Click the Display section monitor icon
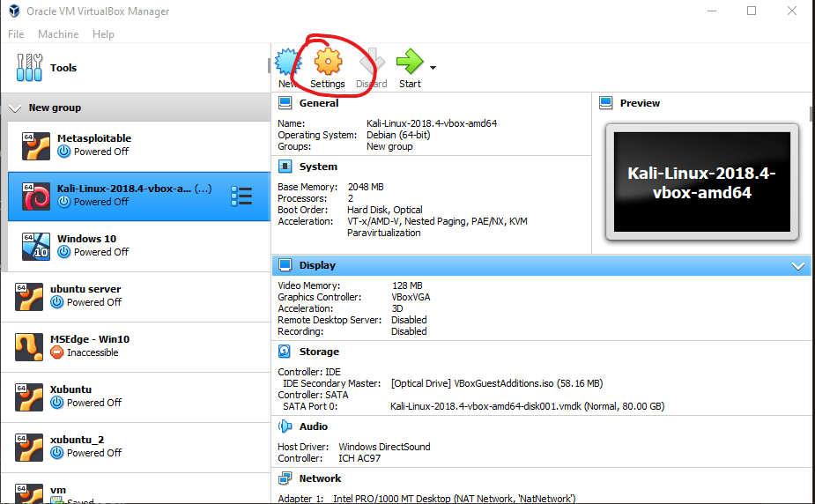The height and width of the screenshot is (504, 815). point(285,265)
